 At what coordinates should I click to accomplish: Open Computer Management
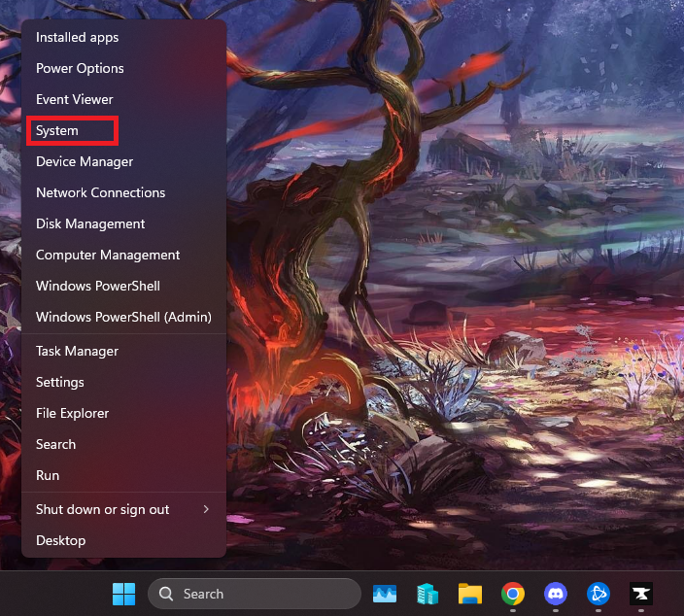tap(124, 255)
